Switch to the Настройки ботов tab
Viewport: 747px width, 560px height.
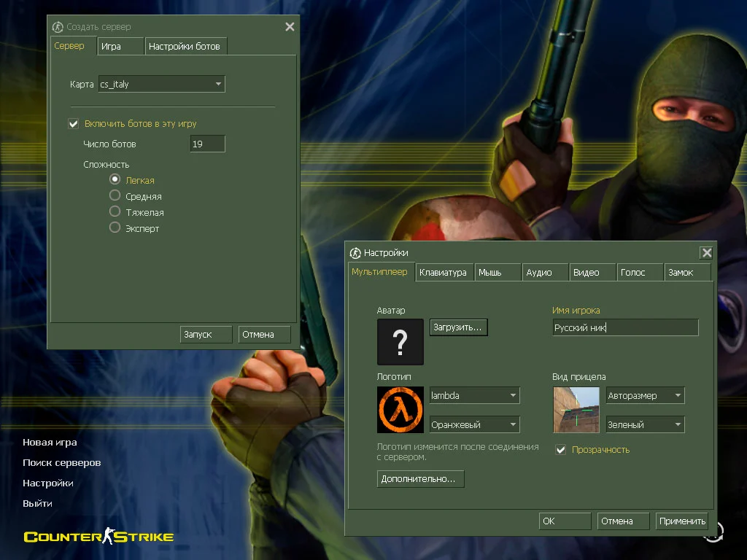tap(186, 46)
